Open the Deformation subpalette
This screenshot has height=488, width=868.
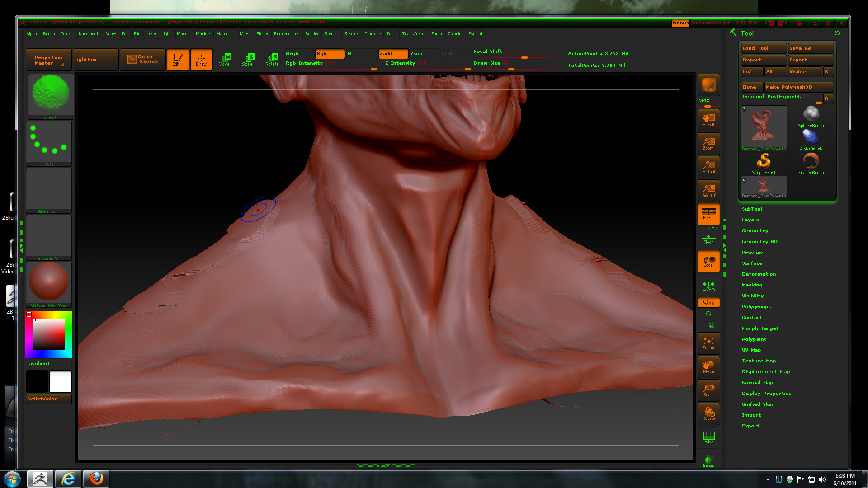pyautogui.click(x=759, y=274)
